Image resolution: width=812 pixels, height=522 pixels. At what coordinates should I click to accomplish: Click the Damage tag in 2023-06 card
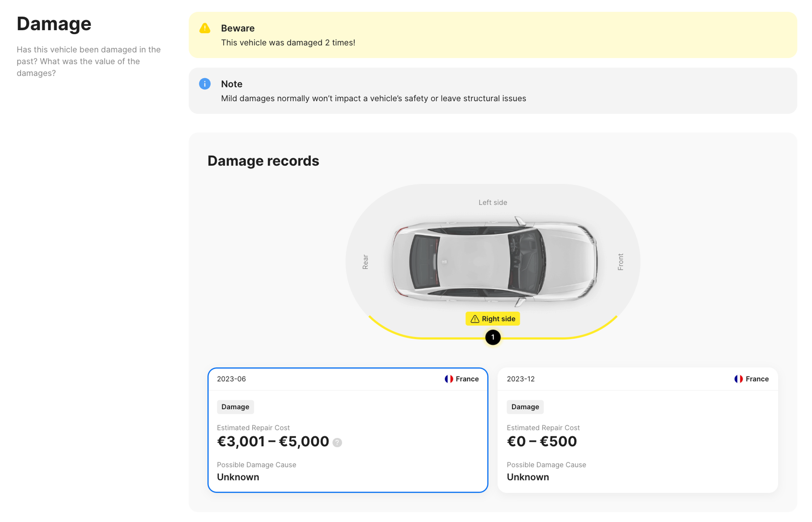(x=235, y=407)
